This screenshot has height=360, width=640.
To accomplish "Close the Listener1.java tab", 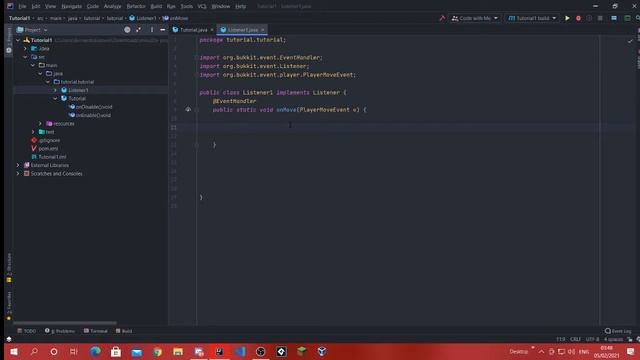I will click(x=262, y=30).
